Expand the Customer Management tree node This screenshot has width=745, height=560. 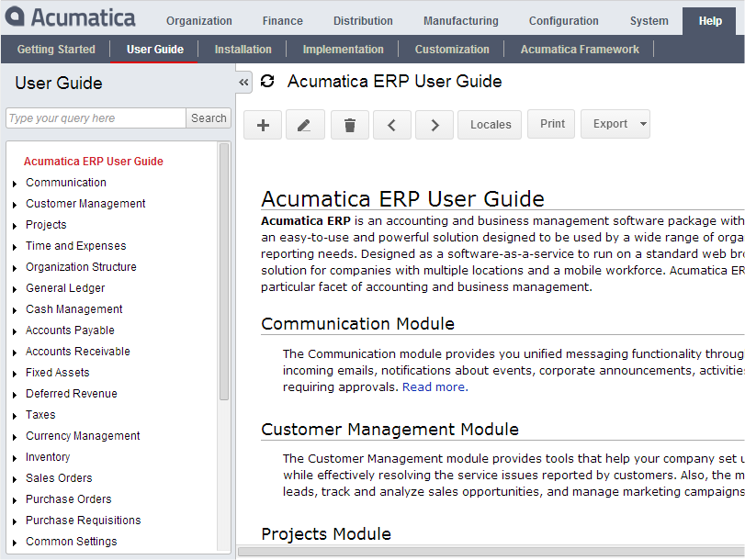[x=15, y=205]
